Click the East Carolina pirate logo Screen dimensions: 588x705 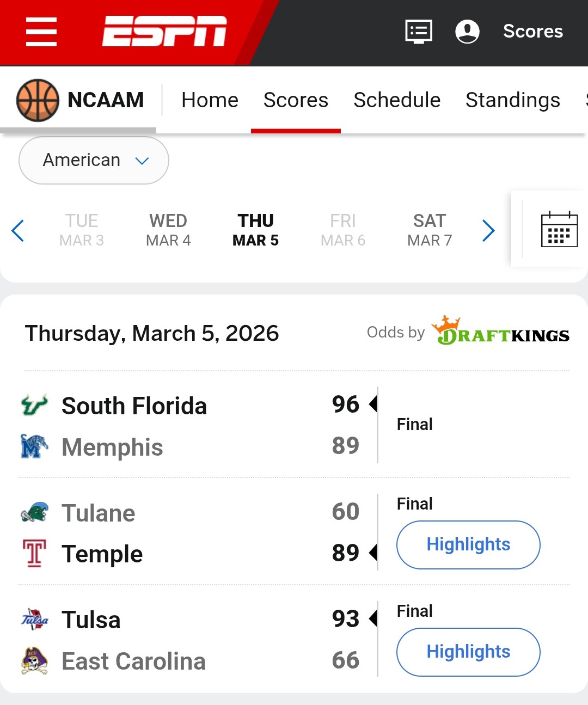tap(34, 661)
